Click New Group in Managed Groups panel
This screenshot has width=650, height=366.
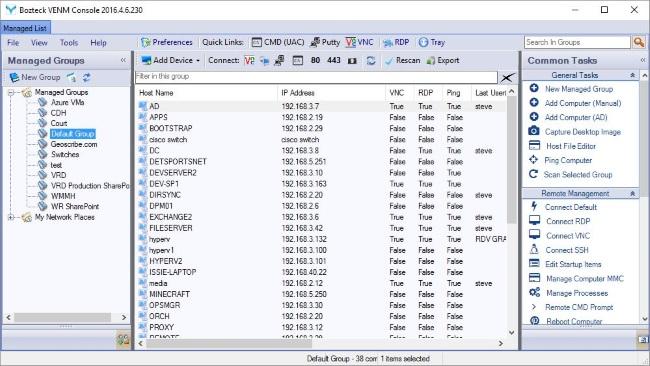coord(35,78)
